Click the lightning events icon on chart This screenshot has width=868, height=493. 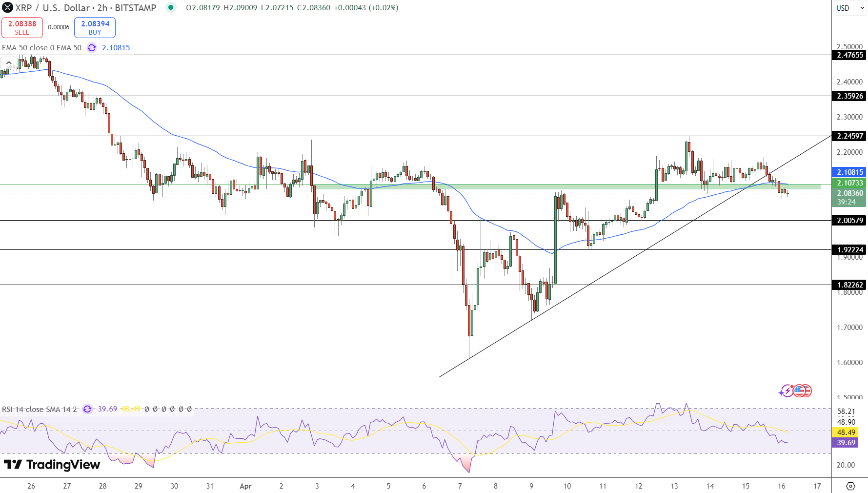click(x=786, y=391)
